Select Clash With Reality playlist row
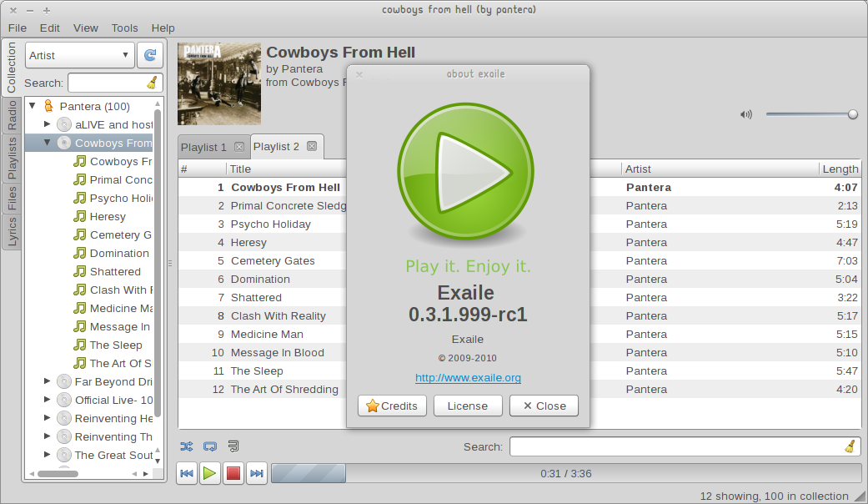868x504 pixels. coord(519,315)
